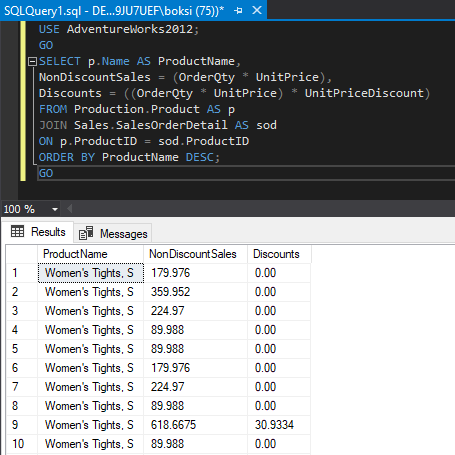This screenshot has width=455, height=455.
Task: Click the SQLQuery1.sql document tab title
Action: [114, 11]
